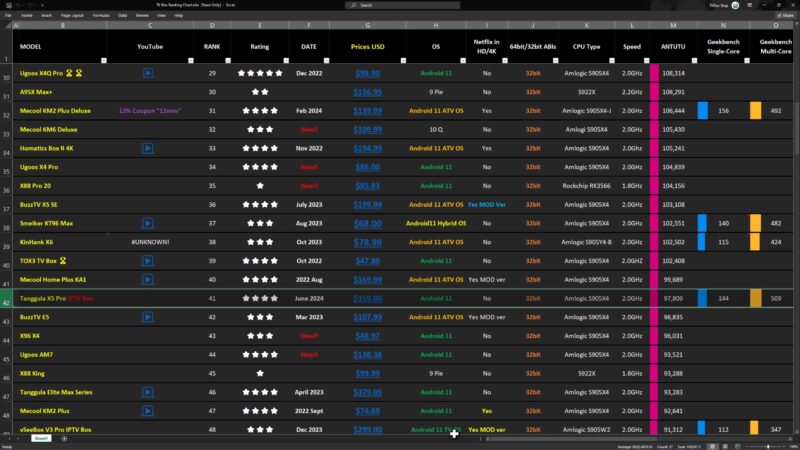Screen dimensions: 800x450
Task: Open the $68.00 price link for Smalker KT96 Max
Action: pos(367,223)
